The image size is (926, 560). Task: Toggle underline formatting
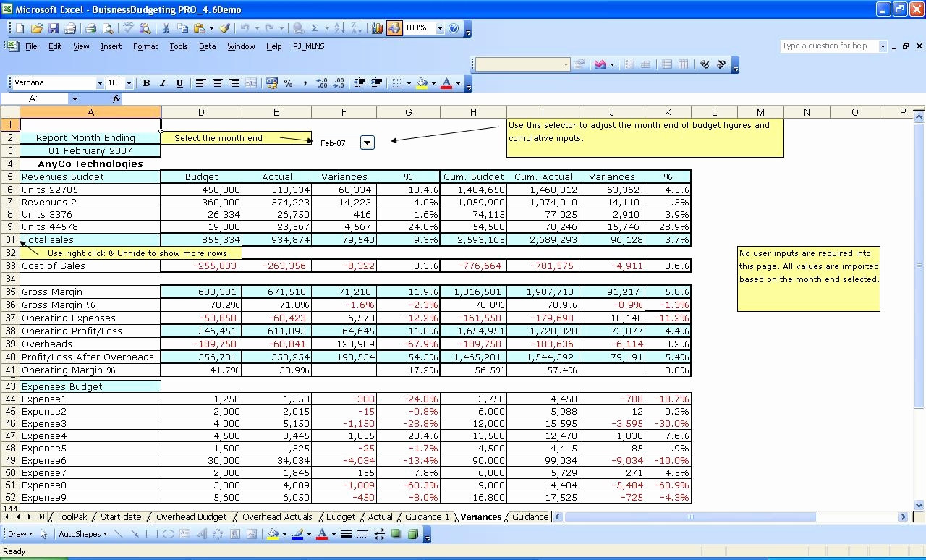179,82
